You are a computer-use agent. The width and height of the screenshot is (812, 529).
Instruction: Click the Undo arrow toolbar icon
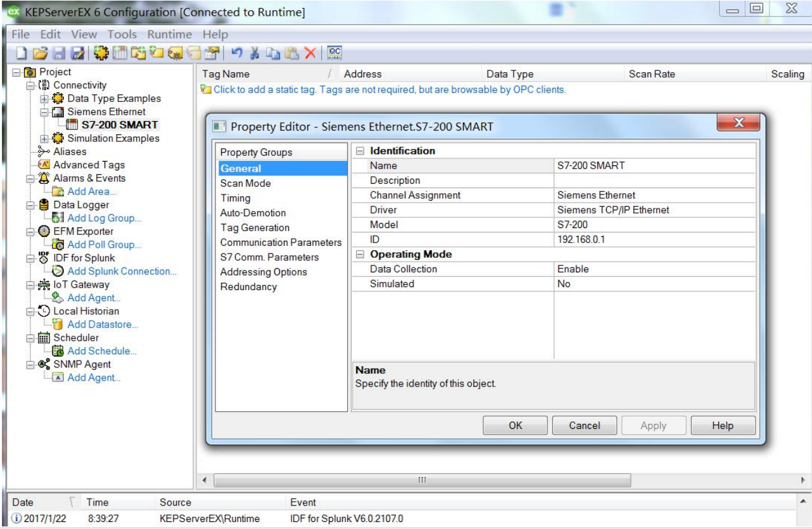click(x=236, y=53)
